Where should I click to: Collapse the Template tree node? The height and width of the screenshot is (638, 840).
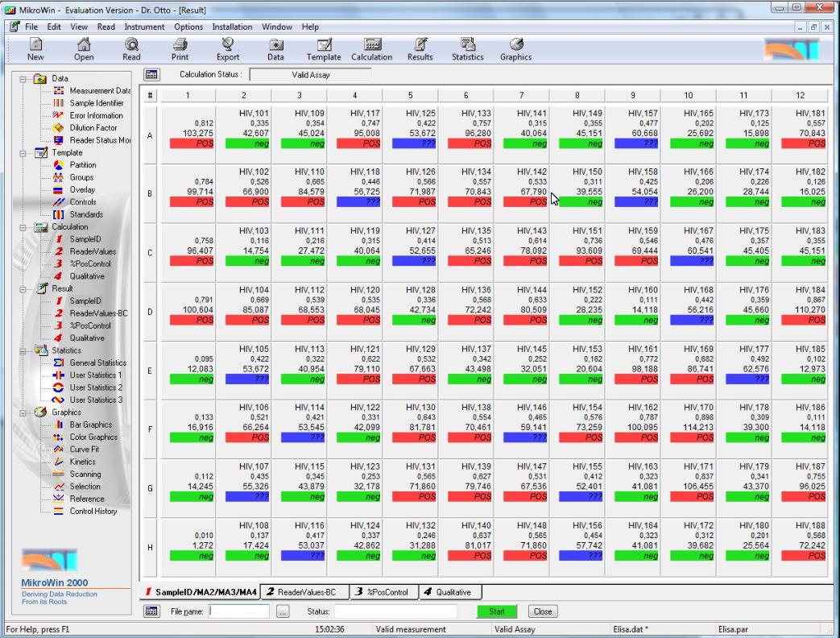pos(24,153)
